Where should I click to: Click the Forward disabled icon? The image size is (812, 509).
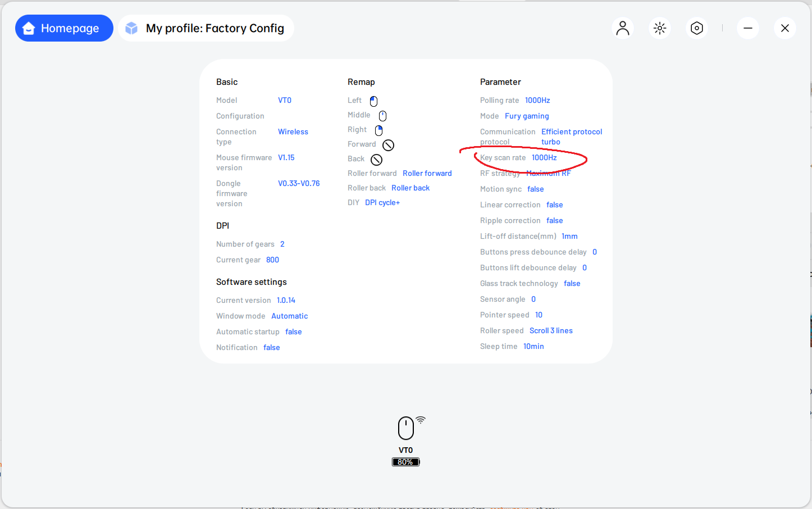[388, 145]
